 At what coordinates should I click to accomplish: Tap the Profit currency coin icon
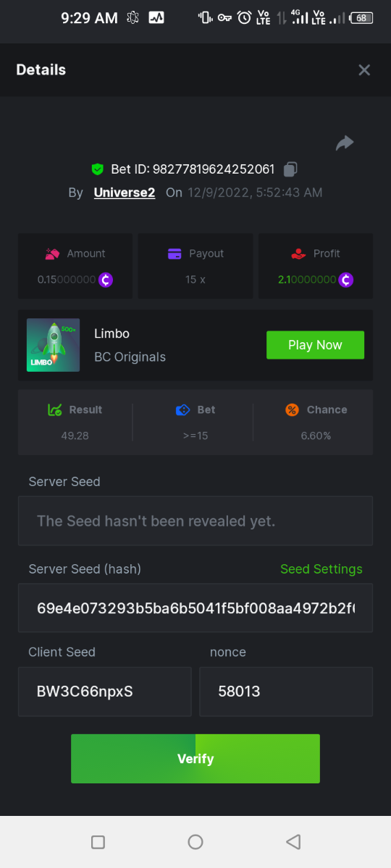pyautogui.click(x=346, y=279)
